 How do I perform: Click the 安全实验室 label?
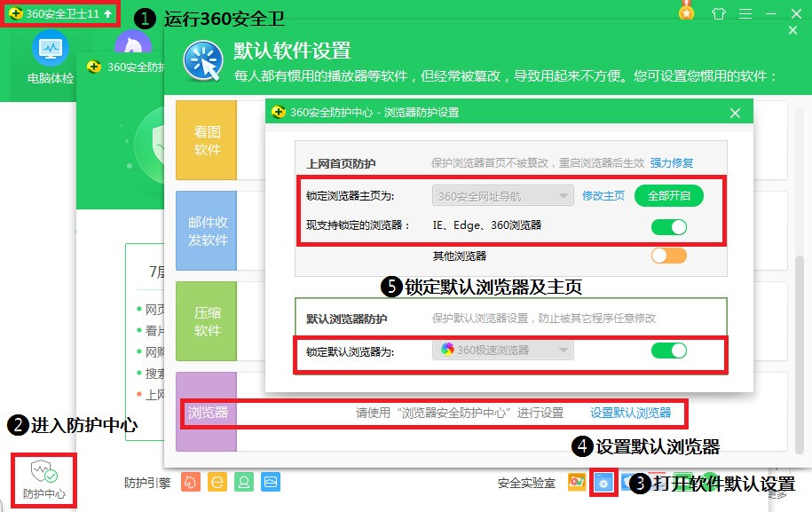[526, 483]
